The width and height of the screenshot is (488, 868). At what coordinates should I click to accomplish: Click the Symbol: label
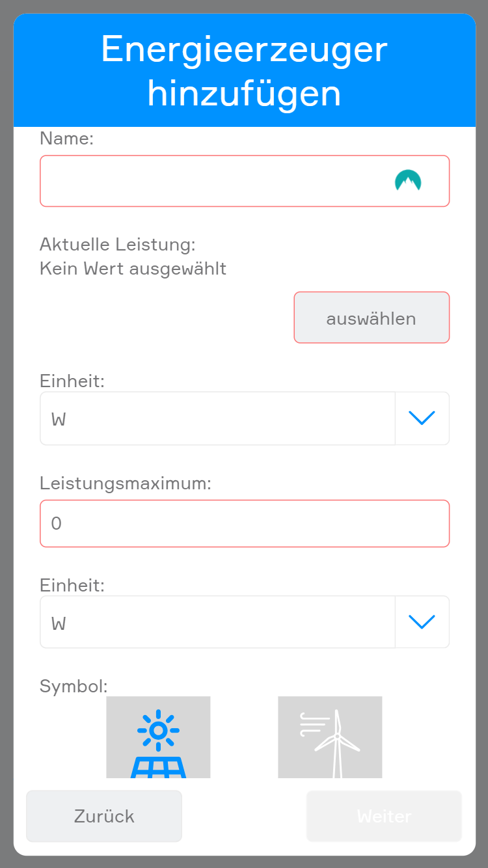tap(74, 686)
